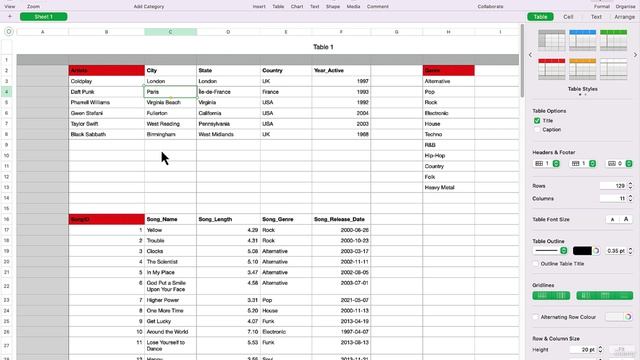Select the Table inspector tab
The width and height of the screenshot is (640, 360).
(x=540, y=17)
